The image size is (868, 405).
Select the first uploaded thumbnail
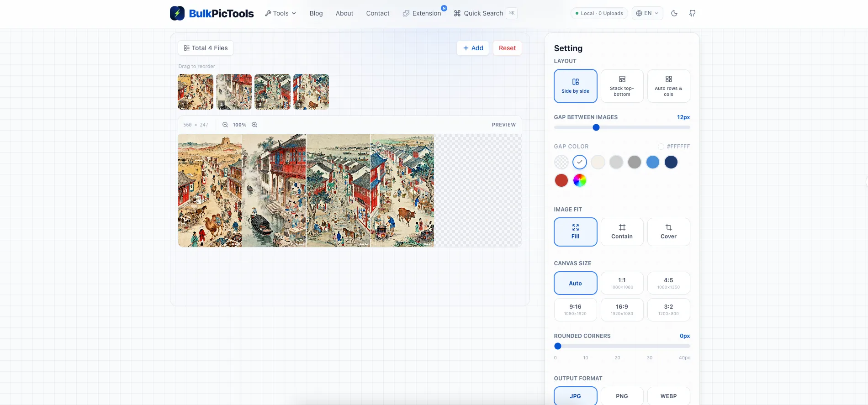(196, 92)
